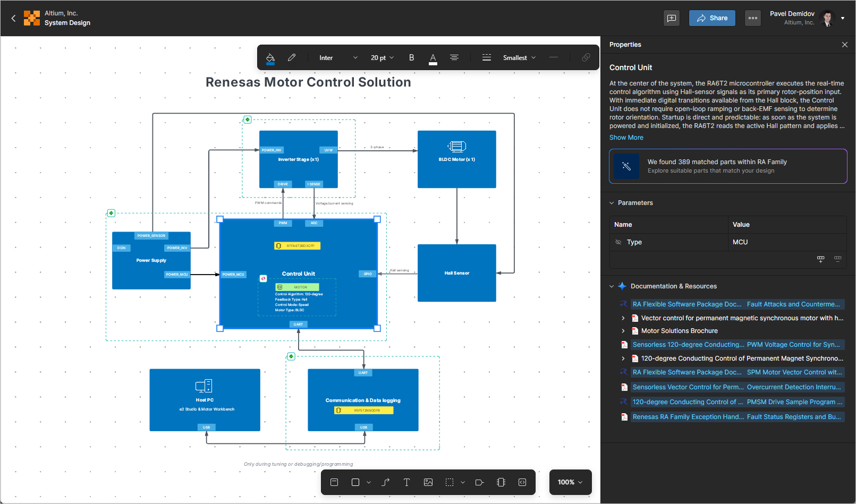Select the Host PC block
The width and height of the screenshot is (856, 504).
click(205, 400)
